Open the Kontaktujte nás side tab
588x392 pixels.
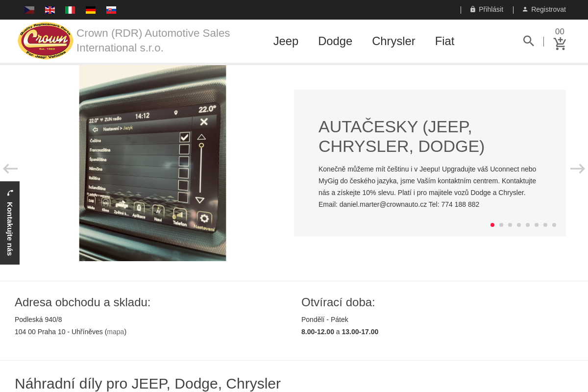tap(10, 223)
